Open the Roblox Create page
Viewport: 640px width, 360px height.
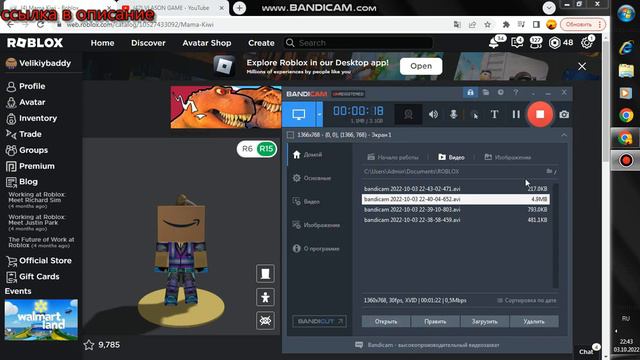[261, 43]
